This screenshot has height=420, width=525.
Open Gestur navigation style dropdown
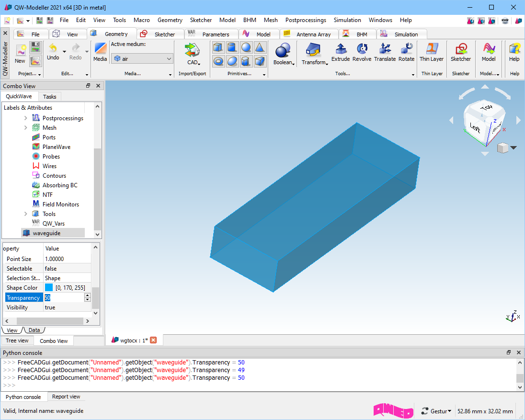436,411
